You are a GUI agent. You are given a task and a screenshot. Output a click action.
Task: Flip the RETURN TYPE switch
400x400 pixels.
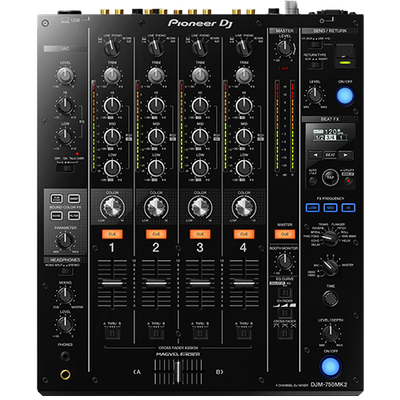click(x=315, y=66)
